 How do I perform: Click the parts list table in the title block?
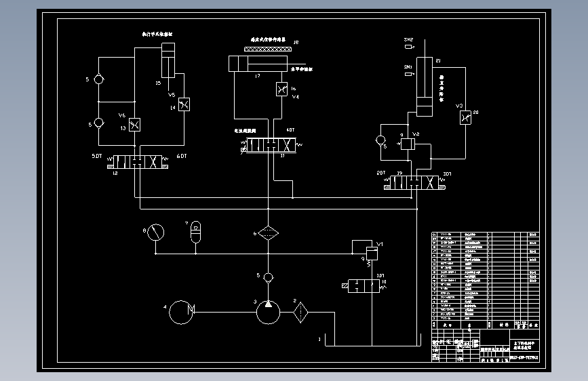point(485,281)
